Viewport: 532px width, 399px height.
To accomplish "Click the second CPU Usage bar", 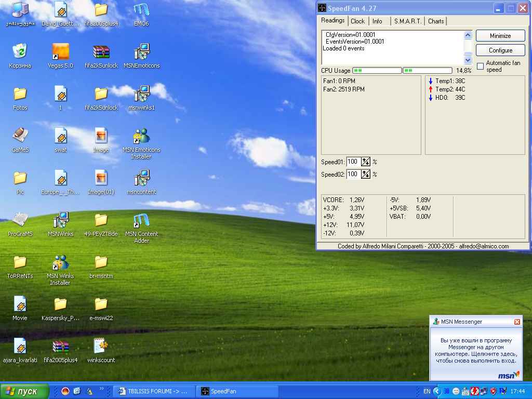I will (428, 71).
